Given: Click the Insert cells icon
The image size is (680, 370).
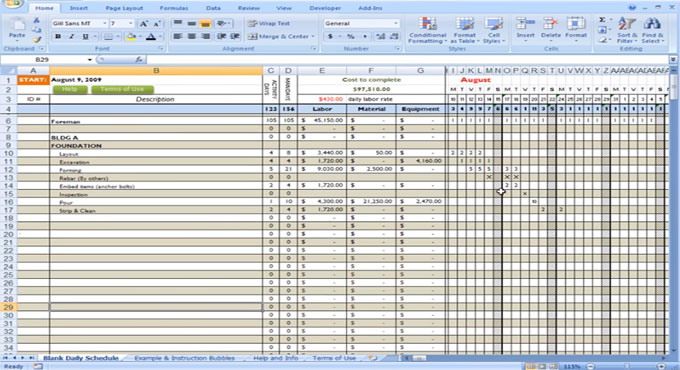Looking at the screenshot, I should tap(525, 24).
